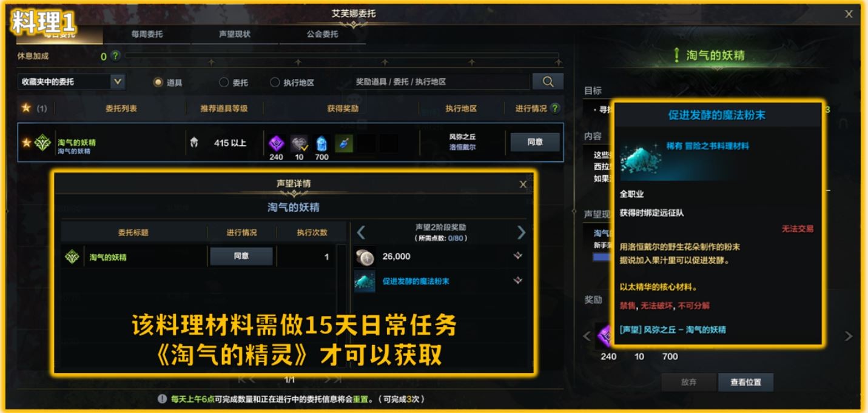Image resolution: width=868 pixels, height=413 pixels.
Task: Click the magnifier search button
Action: coord(548,81)
